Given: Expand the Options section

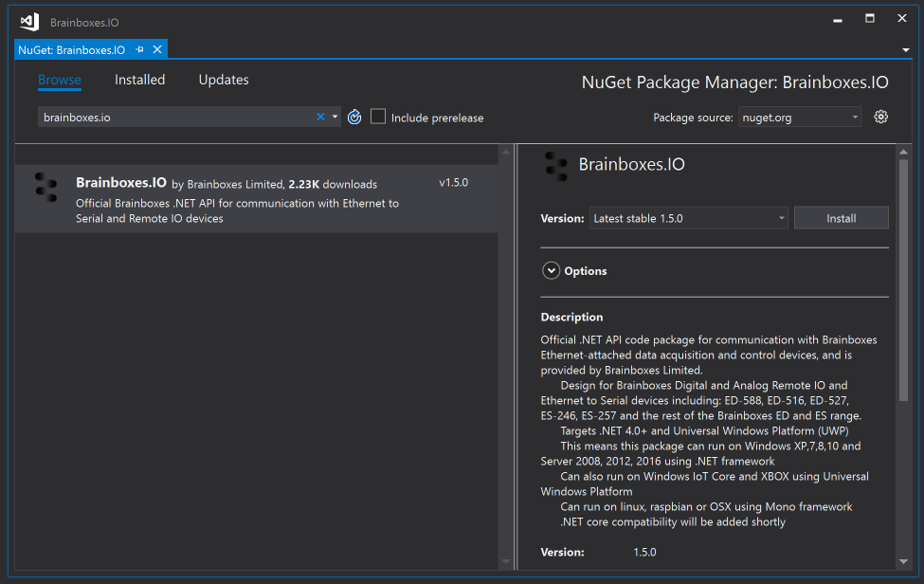Looking at the screenshot, I should click(551, 270).
